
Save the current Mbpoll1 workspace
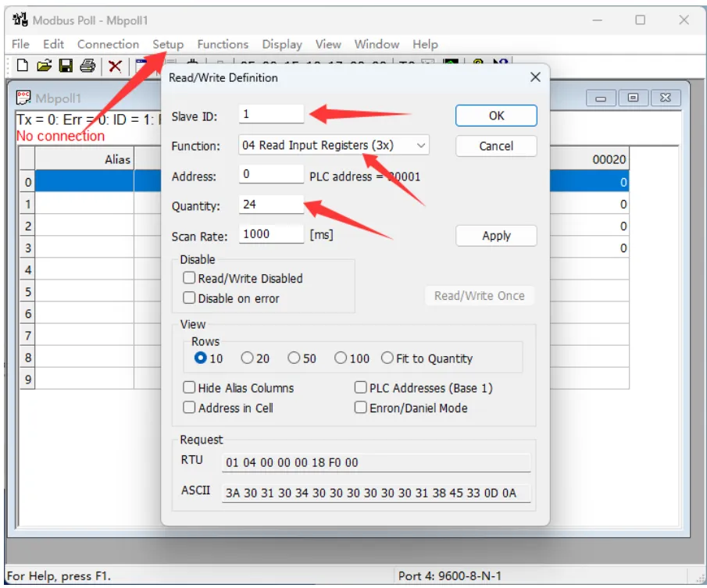click(66, 66)
